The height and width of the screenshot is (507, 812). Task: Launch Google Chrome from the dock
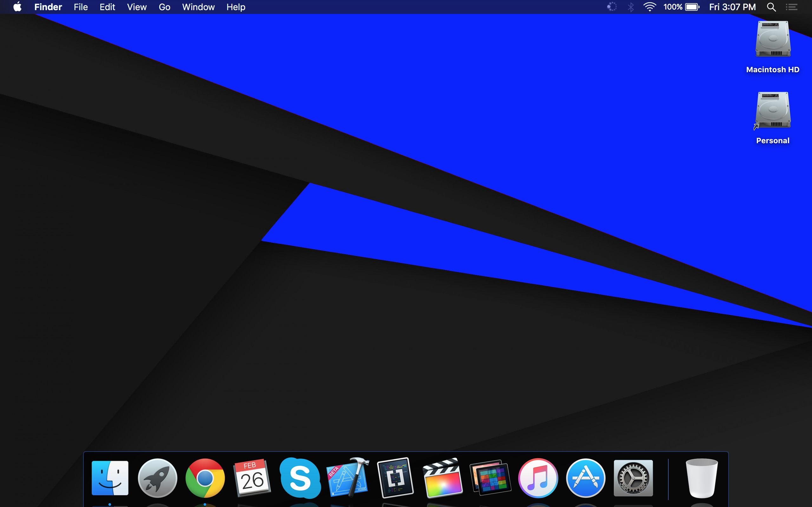[x=205, y=478]
